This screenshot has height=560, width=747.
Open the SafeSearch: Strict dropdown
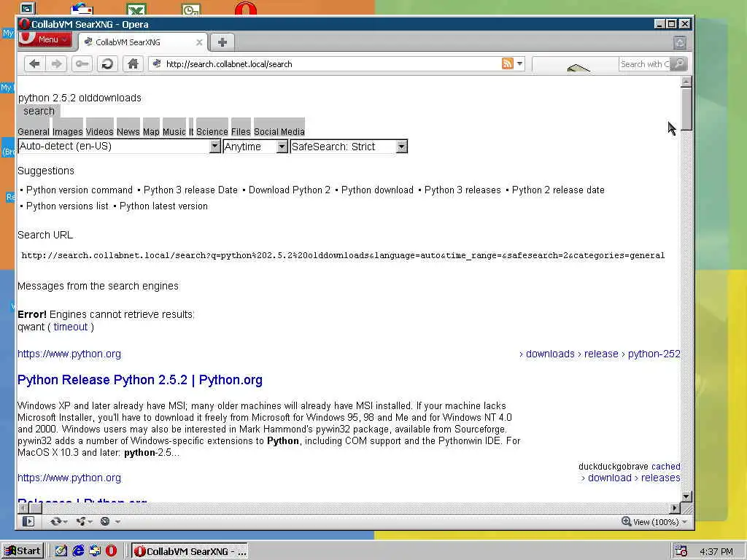pyautogui.click(x=349, y=146)
